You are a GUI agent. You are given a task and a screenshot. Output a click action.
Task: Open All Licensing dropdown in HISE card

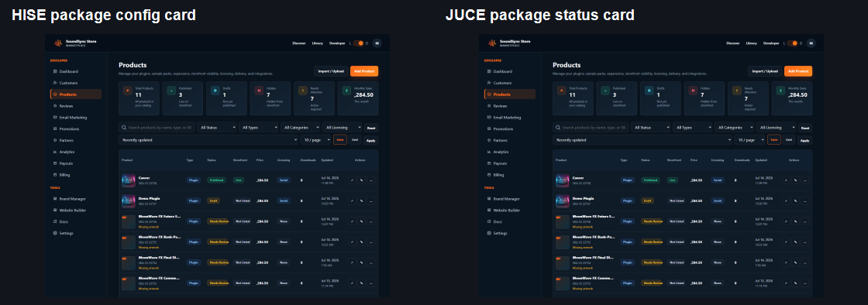[342, 127]
